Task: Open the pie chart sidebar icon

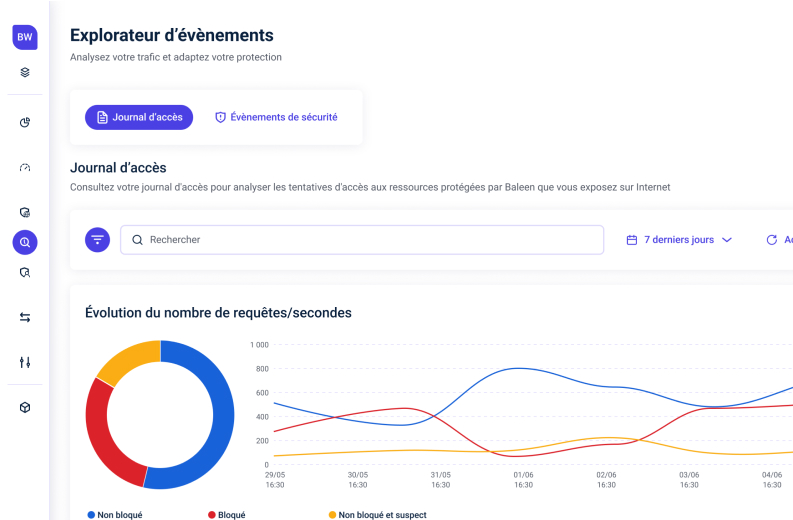Action: coord(25,122)
